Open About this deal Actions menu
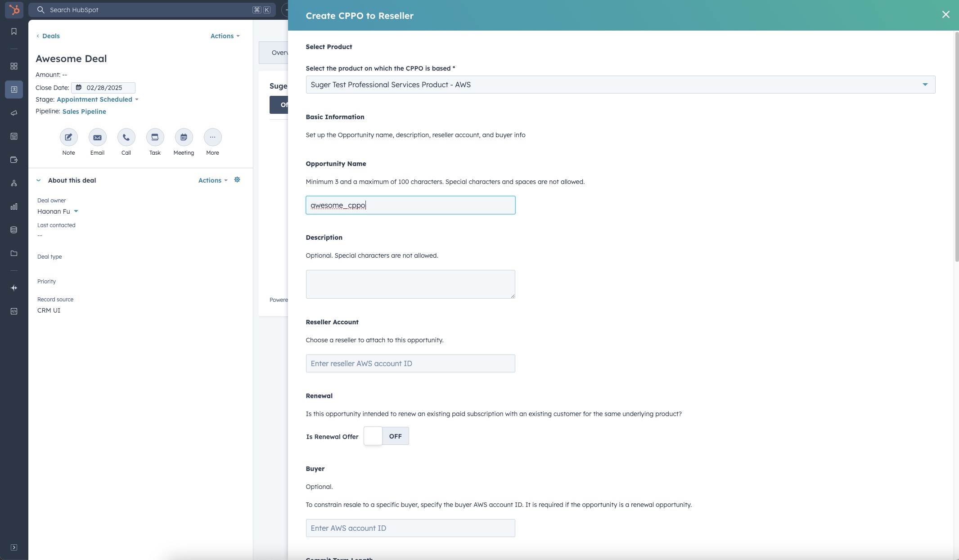This screenshot has height=560, width=959. pos(212,180)
